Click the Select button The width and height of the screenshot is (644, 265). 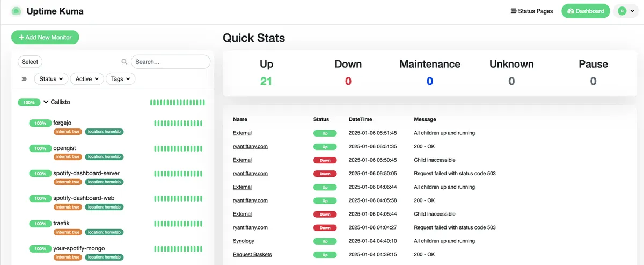pos(30,62)
